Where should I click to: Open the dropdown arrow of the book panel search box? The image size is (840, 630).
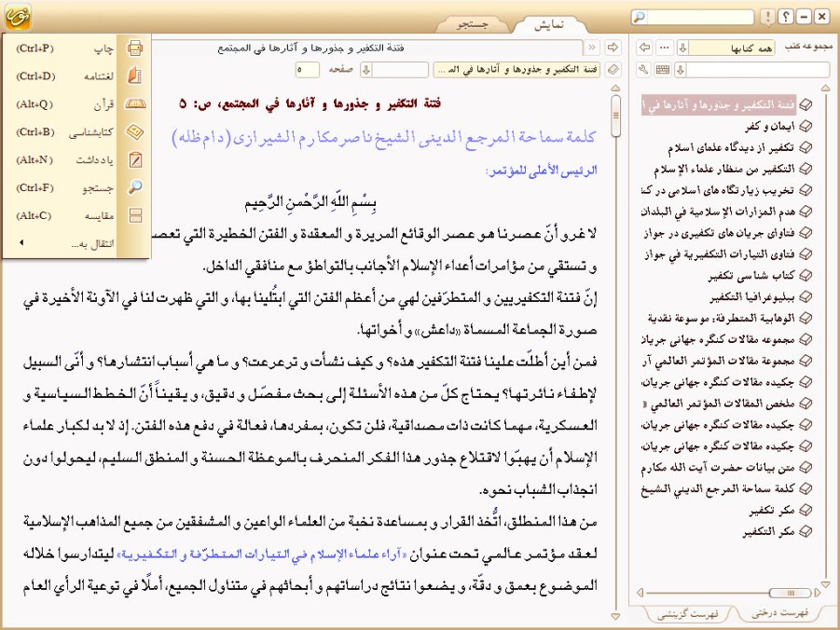click(x=681, y=70)
